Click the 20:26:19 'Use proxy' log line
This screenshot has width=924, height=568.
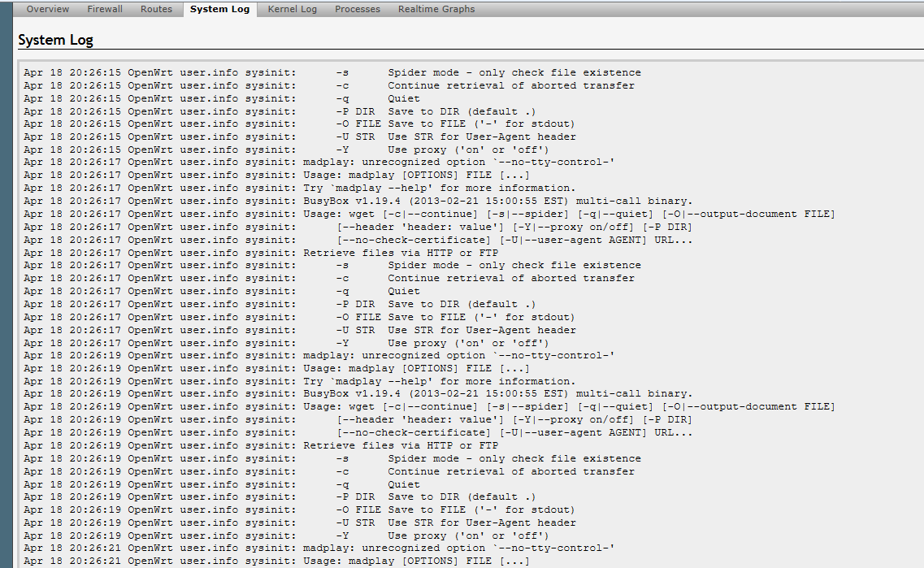286,535
